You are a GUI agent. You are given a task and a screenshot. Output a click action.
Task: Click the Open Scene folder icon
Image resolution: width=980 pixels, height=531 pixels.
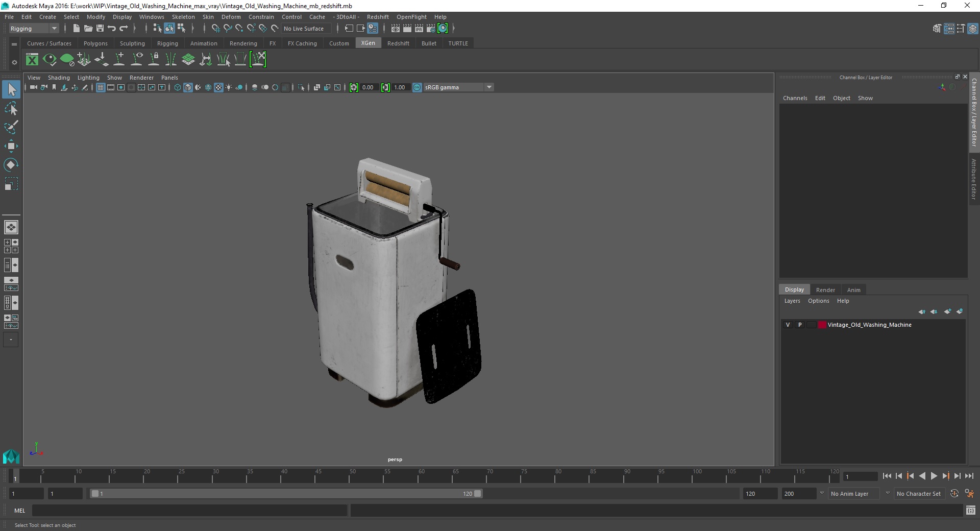tap(88, 29)
